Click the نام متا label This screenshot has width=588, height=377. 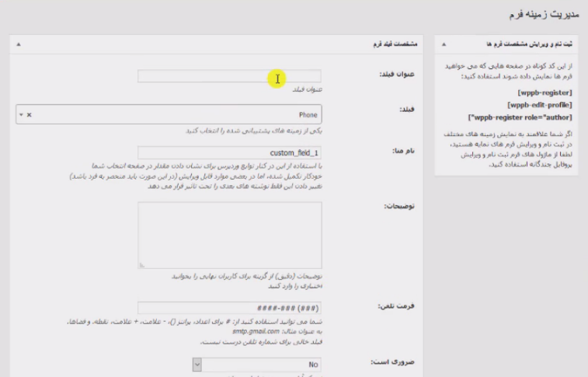pyautogui.click(x=403, y=151)
